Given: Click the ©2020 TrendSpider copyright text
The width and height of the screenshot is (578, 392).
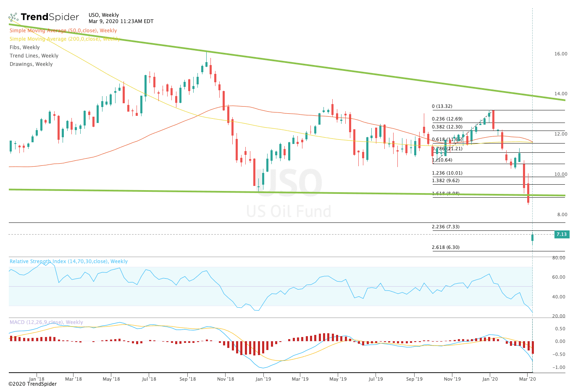Looking at the screenshot, I should [x=32, y=384].
